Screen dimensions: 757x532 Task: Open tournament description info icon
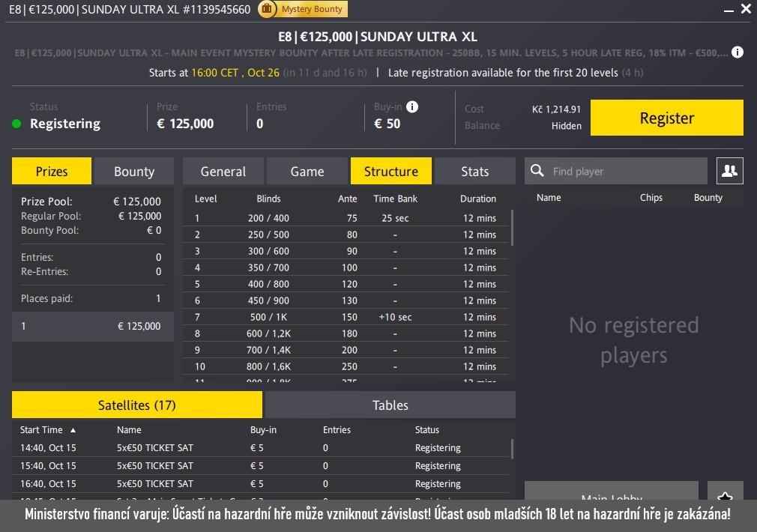coord(738,52)
